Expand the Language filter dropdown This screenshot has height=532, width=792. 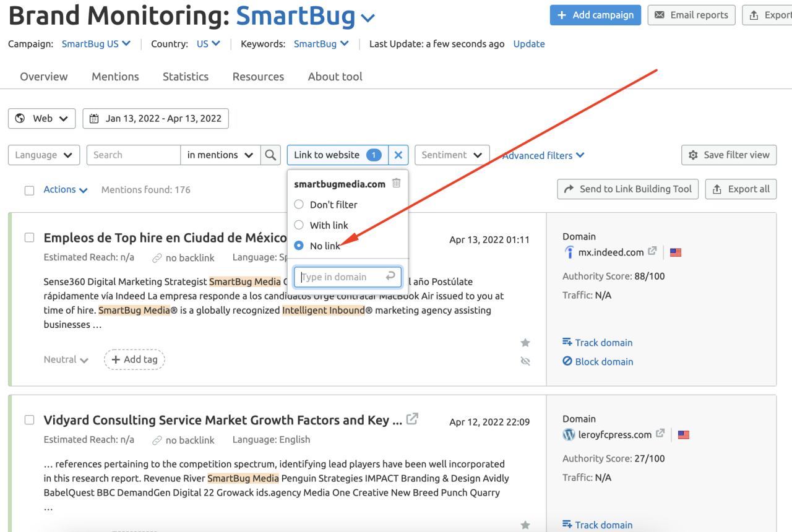[44, 155]
